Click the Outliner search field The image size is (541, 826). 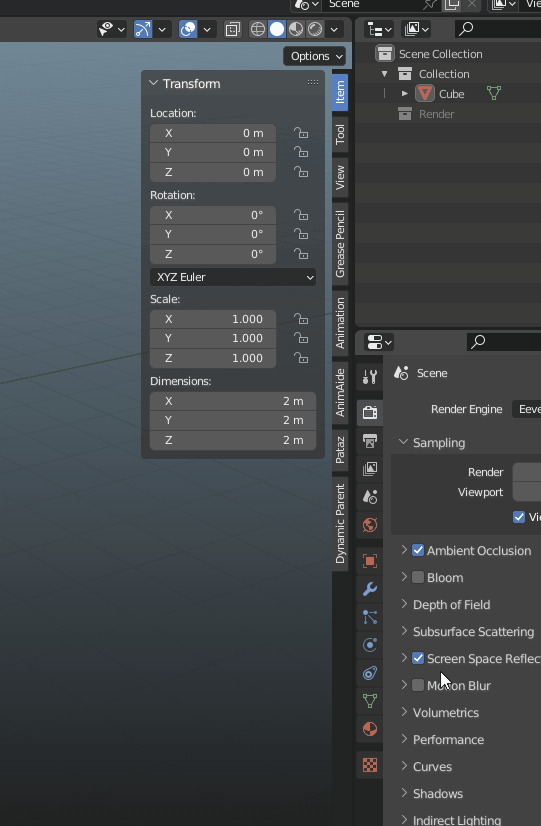497,29
